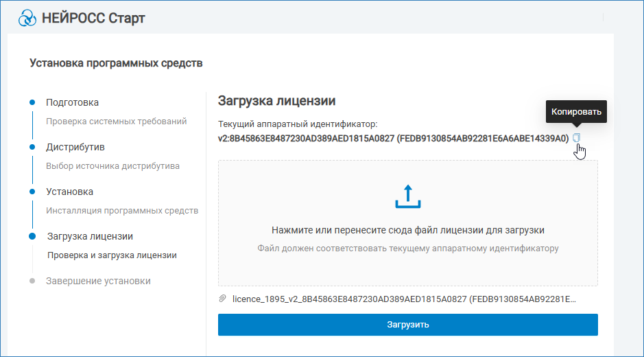Jump to the Завершение установки step

point(98,281)
